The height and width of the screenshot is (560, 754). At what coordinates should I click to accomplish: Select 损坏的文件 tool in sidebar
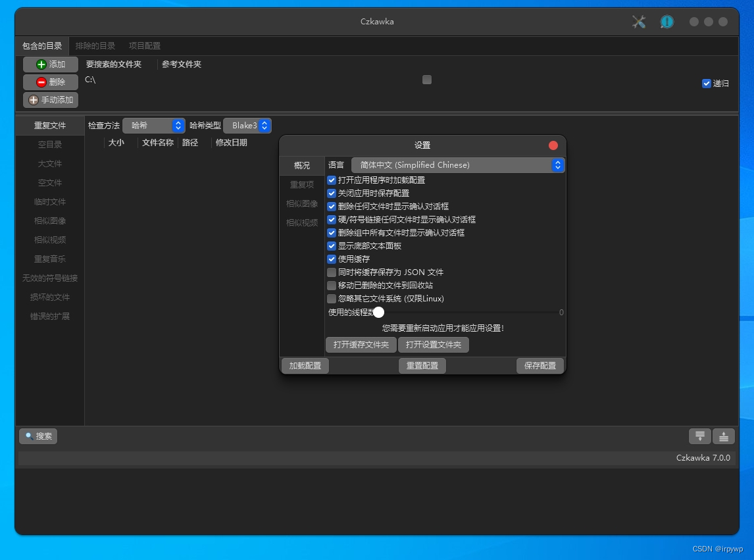(x=50, y=297)
